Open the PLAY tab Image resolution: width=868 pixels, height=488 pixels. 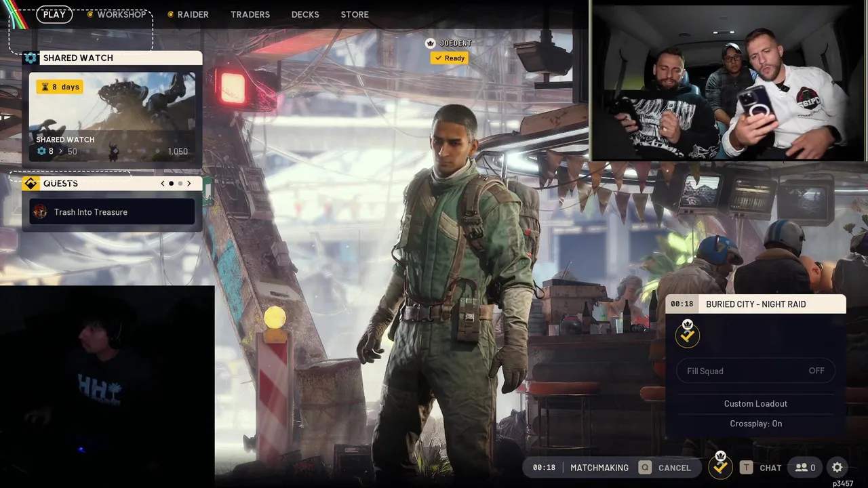point(54,14)
